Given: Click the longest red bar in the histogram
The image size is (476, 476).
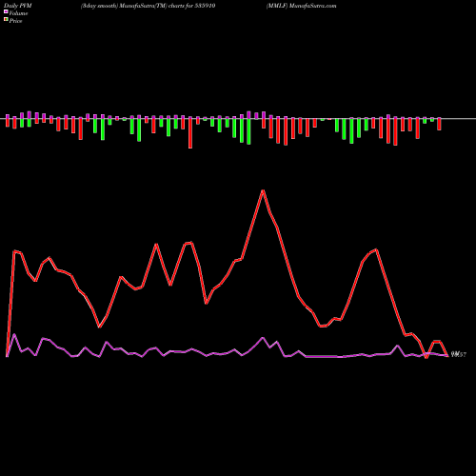Looking at the screenshot, I should point(190,132).
